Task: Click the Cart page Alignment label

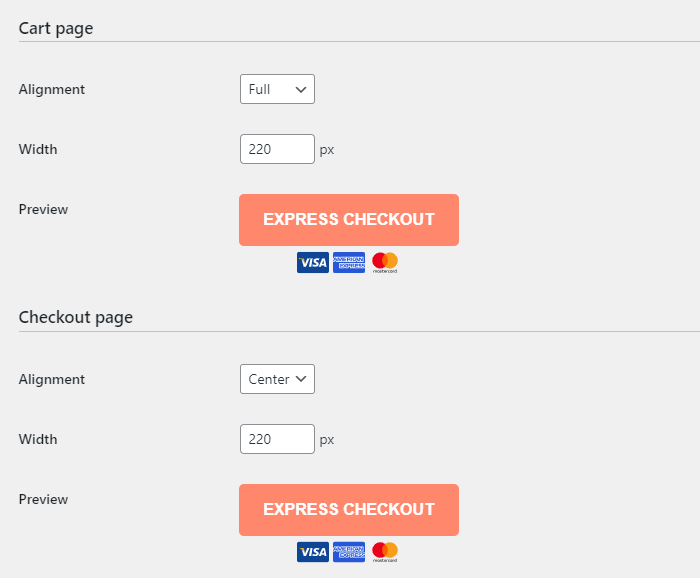Action: pyautogui.click(x=52, y=90)
